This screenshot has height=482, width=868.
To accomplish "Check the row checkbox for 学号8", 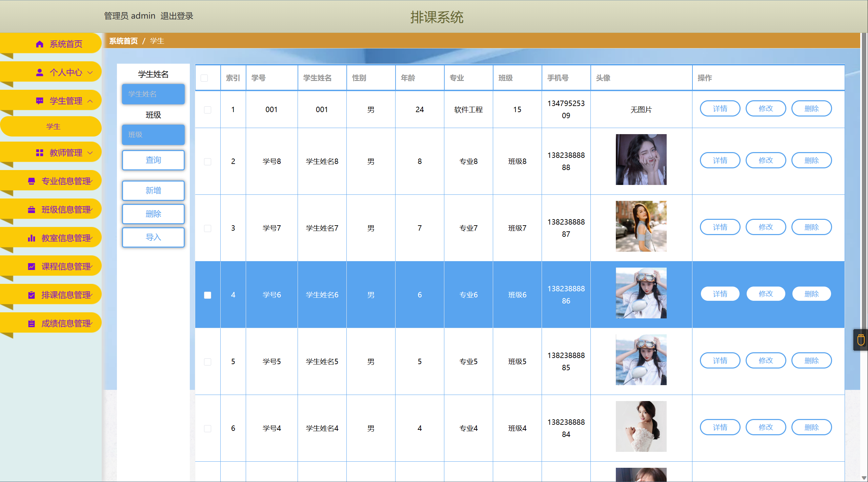I will pyautogui.click(x=208, y=162).
